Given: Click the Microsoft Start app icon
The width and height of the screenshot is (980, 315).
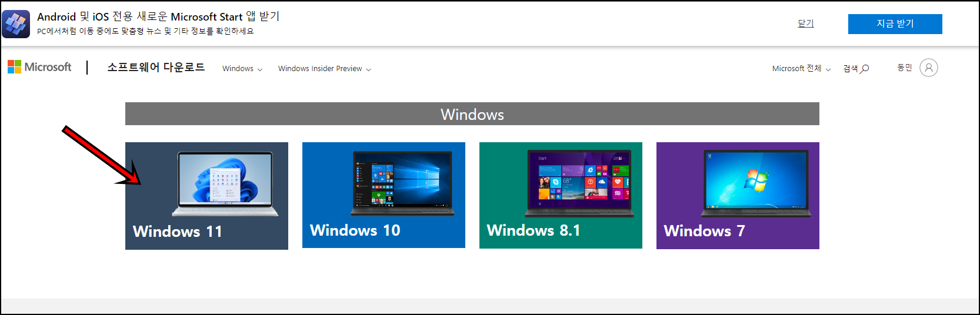Looking at the screenshot, I should point(16,24).
